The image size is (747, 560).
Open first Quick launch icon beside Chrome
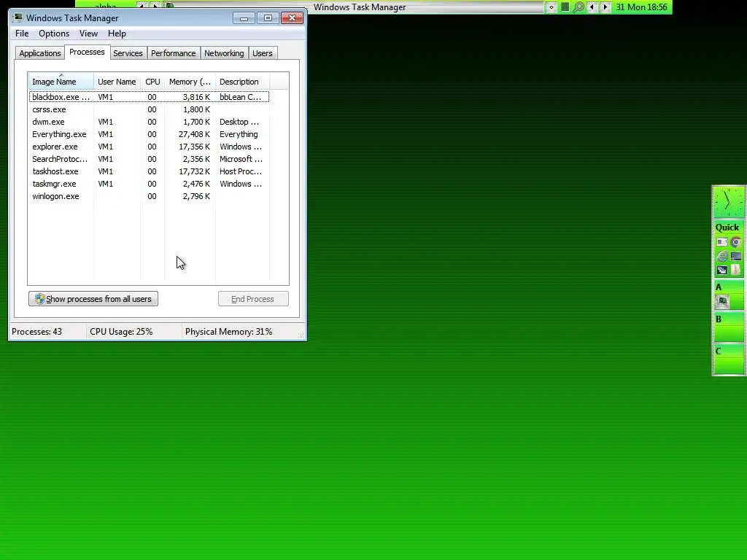click(x=722, y=242)
